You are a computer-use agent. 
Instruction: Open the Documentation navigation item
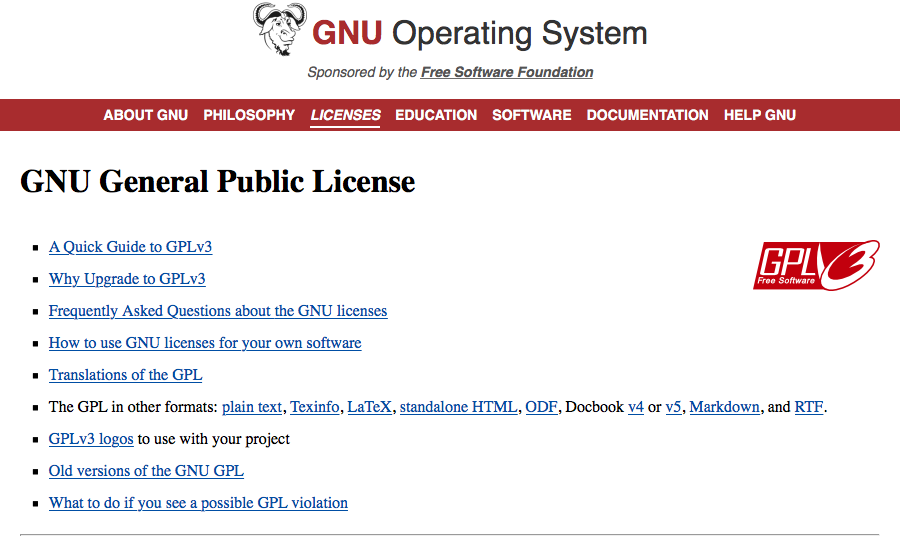tap(647, 115)
